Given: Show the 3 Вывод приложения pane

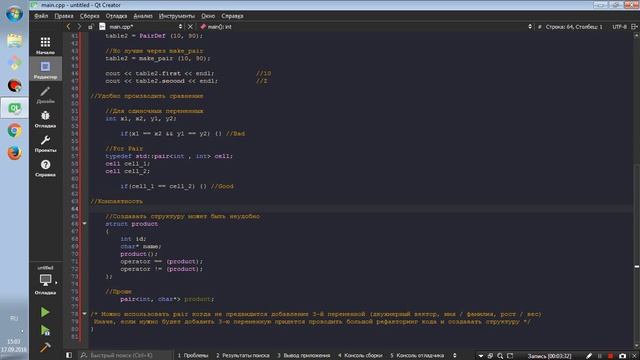Looking at the screenshot, I should click(304, 356).
